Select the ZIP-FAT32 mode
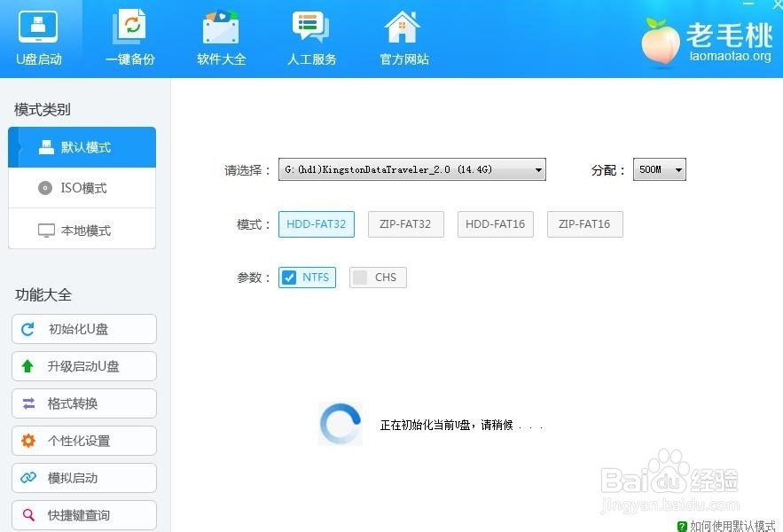The image size is (783, 532). [x=405, y=223]
